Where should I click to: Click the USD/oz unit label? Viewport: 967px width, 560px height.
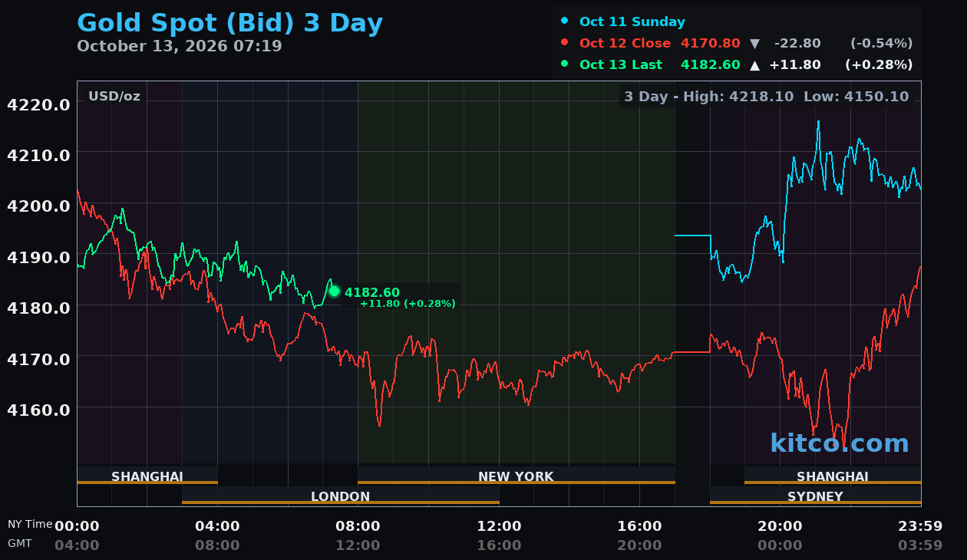pyautogui.click(x=114, y=97)
